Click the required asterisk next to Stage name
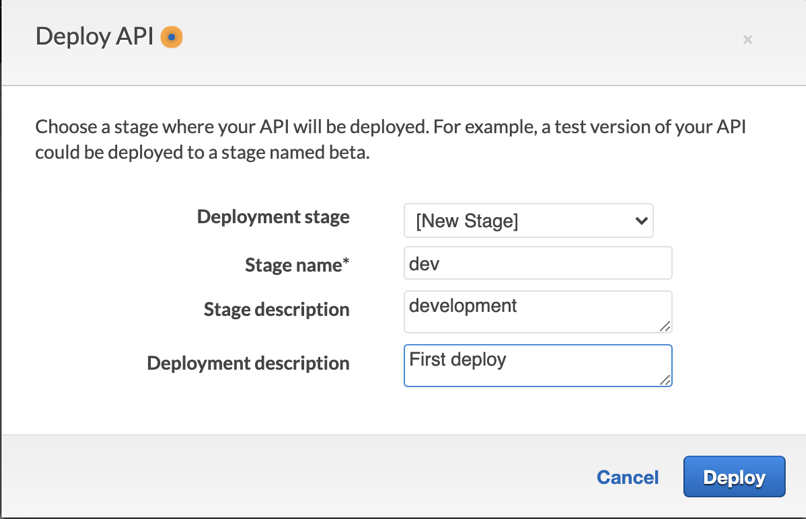 [346, 263]
